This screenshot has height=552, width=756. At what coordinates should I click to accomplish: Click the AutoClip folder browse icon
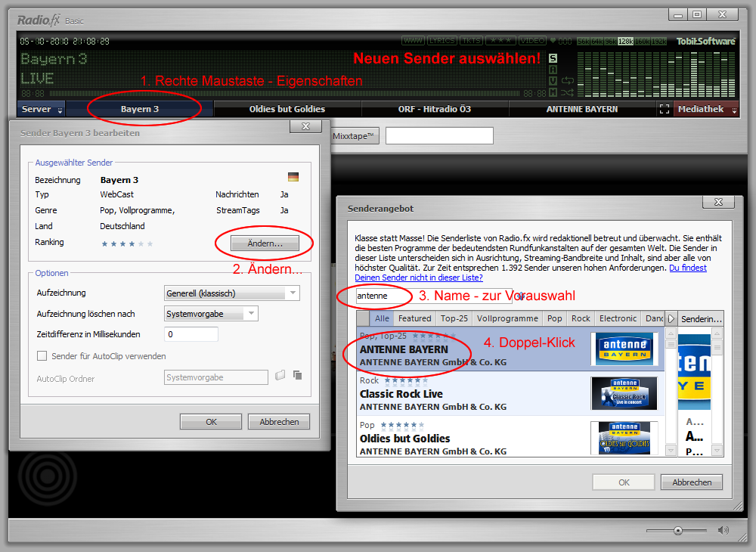coord(280,376)
